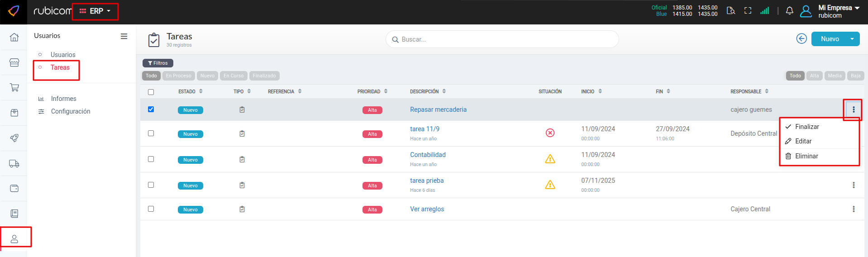Open the Mi Empresa account dropdown
This screenshot has width=868, height=257.
838,11
